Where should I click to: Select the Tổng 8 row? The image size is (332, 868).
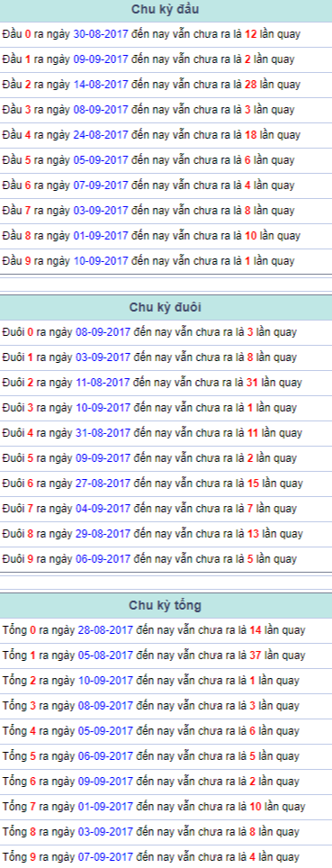click(x=166, y=832)
